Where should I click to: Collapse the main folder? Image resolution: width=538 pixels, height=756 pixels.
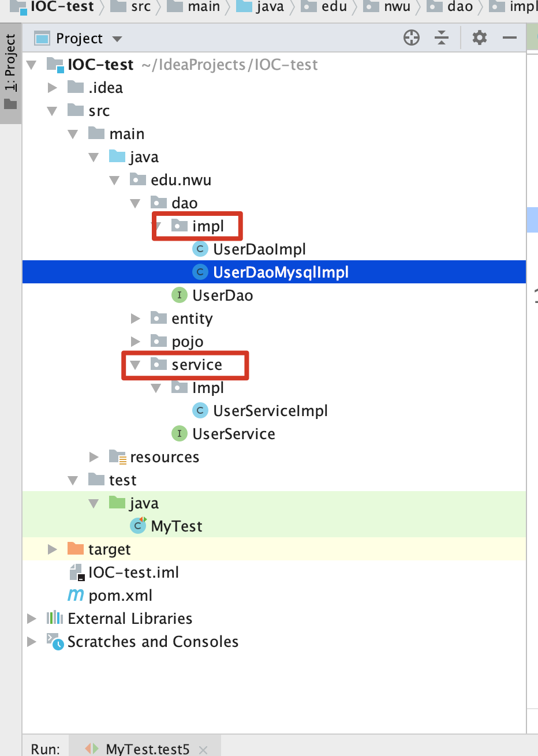click(73, 134)
